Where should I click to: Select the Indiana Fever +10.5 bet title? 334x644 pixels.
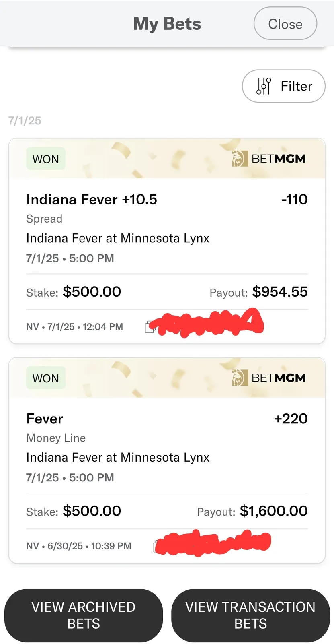[x=92, y=199]
